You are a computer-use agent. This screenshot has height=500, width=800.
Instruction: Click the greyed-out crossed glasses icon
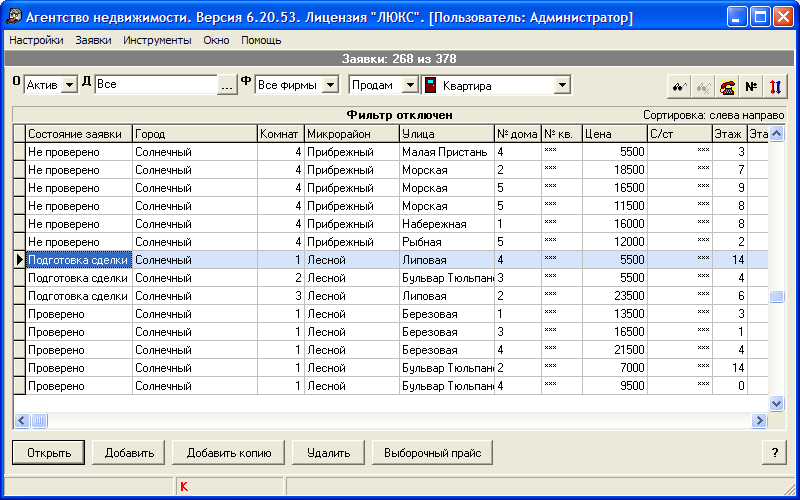point(703,87)
